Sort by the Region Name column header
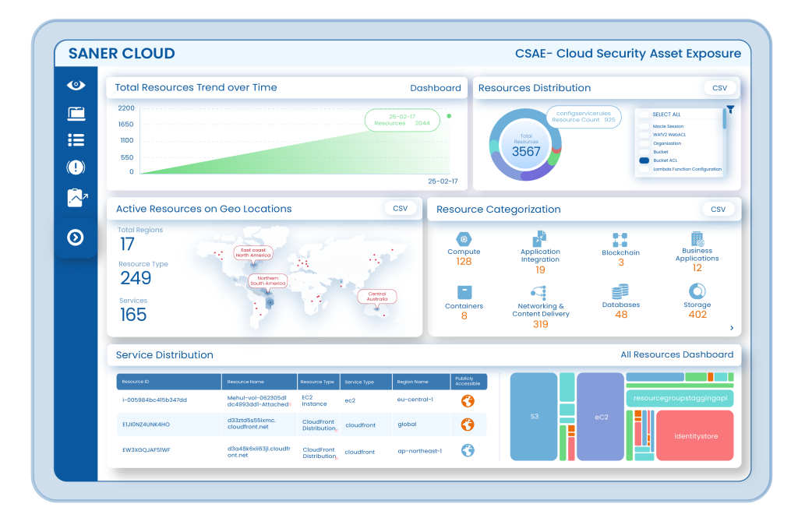The image size is (798, 532). coord(422,382)
